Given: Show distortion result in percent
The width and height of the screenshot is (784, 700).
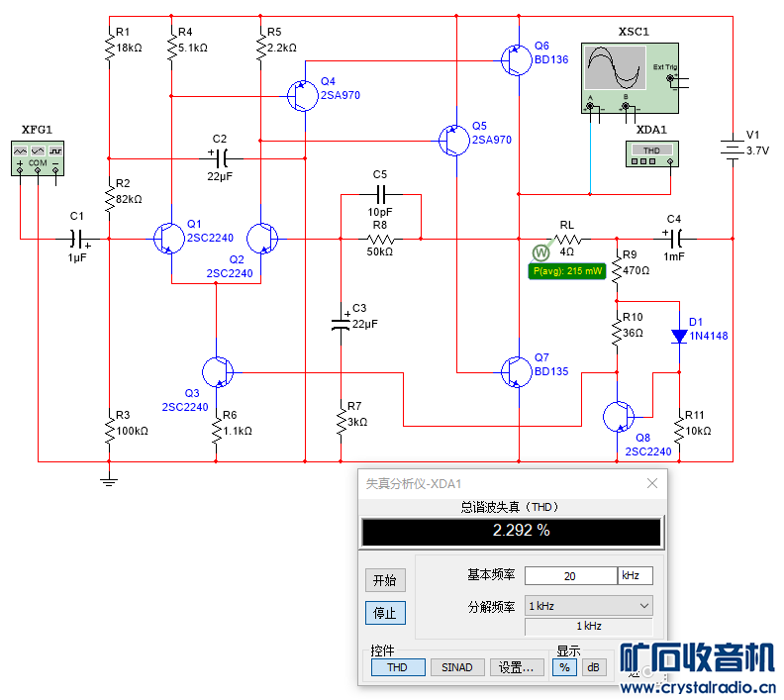Looking at the screenshot, I should pos(564,667).
